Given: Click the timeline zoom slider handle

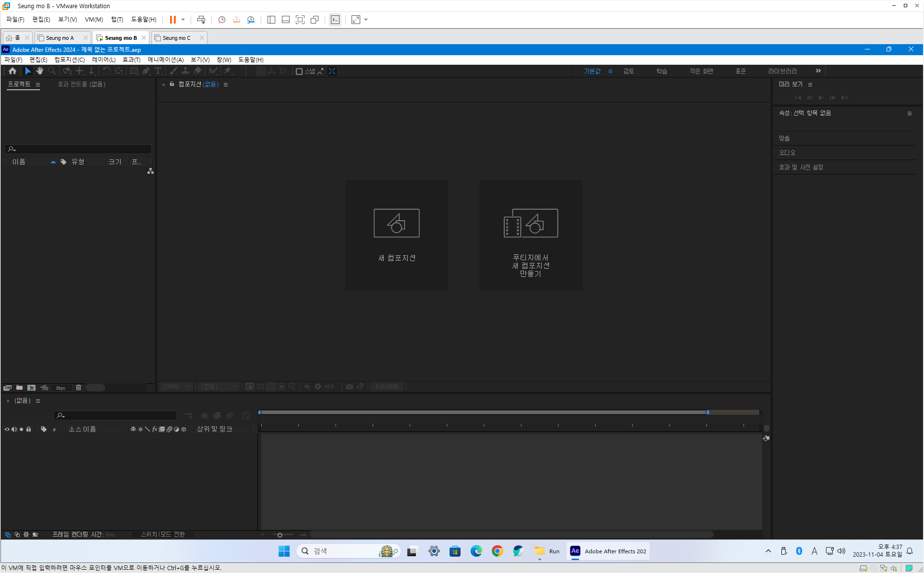Looking at the screenshot, I should [x=280, y=535].
